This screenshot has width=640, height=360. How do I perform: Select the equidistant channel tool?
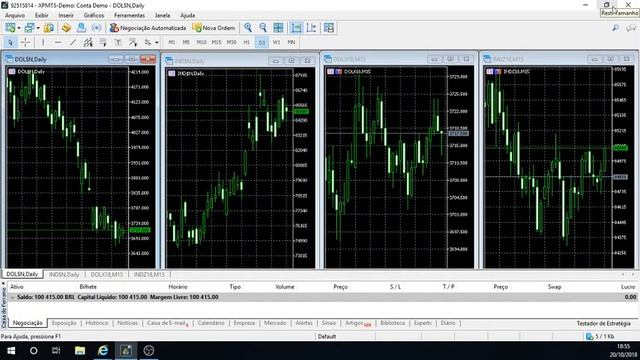click(x=88, y=42)
